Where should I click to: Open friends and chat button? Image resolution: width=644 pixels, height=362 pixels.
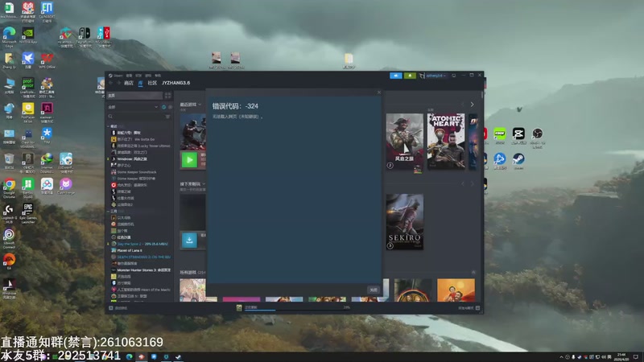(x=469, y=308)
